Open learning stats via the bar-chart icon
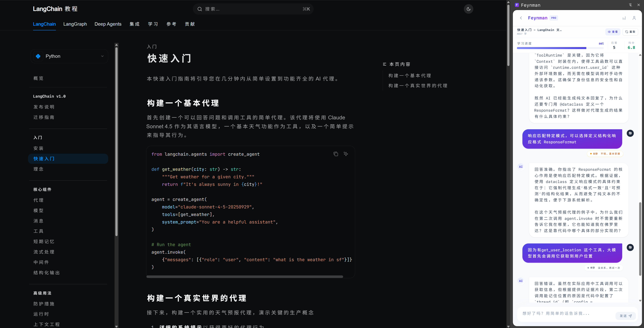Image resolution: width=644 pixels, height=328 pixels. point(624,18)
